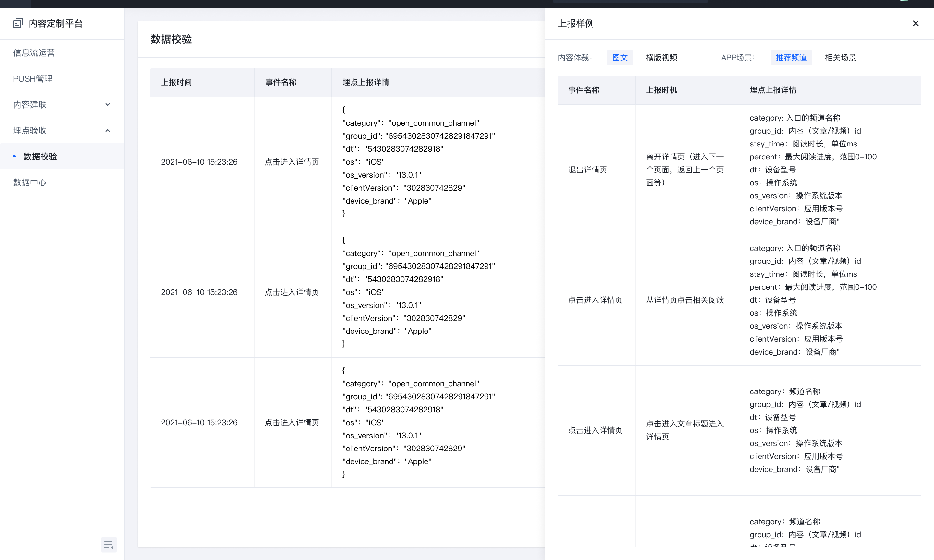Click the 内容定制平台 logo icon

[18, 23]
